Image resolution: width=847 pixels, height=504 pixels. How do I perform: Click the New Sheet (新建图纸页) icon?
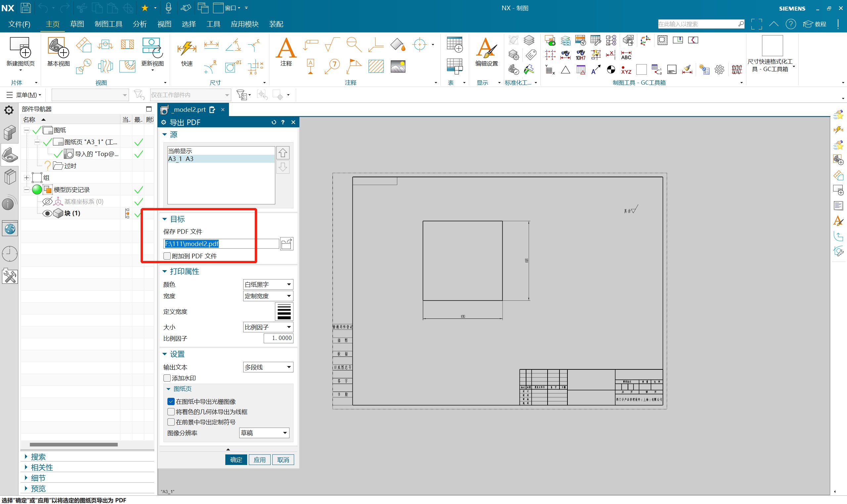coord(21,48)
